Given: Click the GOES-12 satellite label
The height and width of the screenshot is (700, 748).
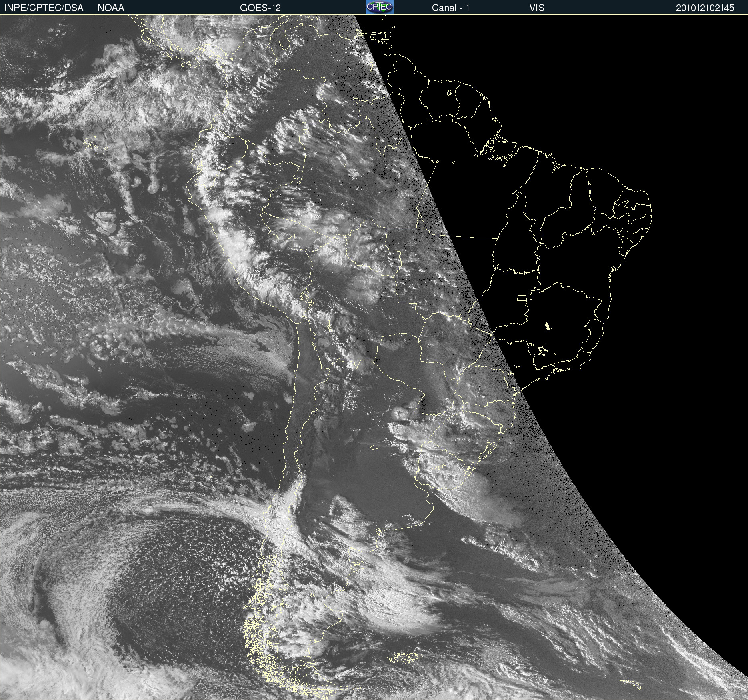Looking at the screenshot, I should pos(260,8).
